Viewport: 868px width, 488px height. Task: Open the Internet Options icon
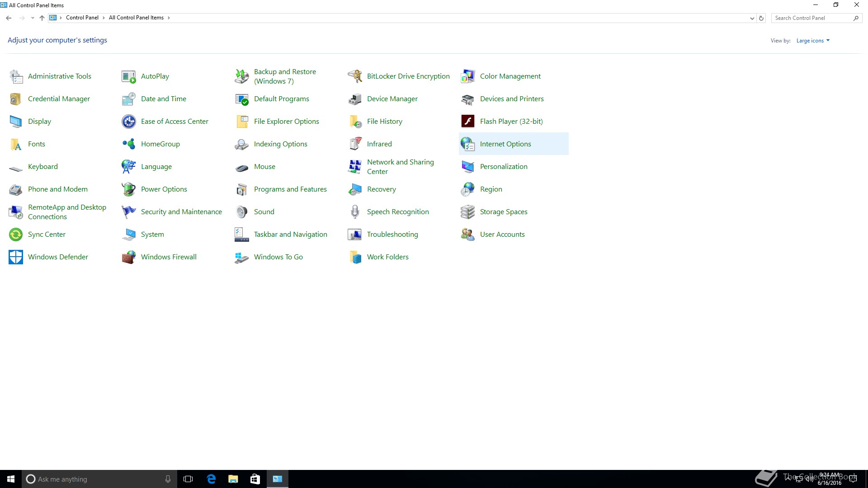[x=468, y=144]
